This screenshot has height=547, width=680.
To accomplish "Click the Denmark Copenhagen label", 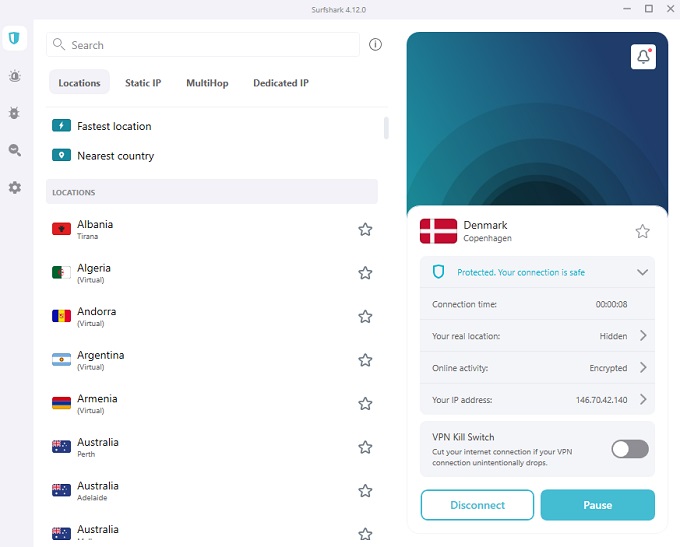I will [x=487, y=231].
